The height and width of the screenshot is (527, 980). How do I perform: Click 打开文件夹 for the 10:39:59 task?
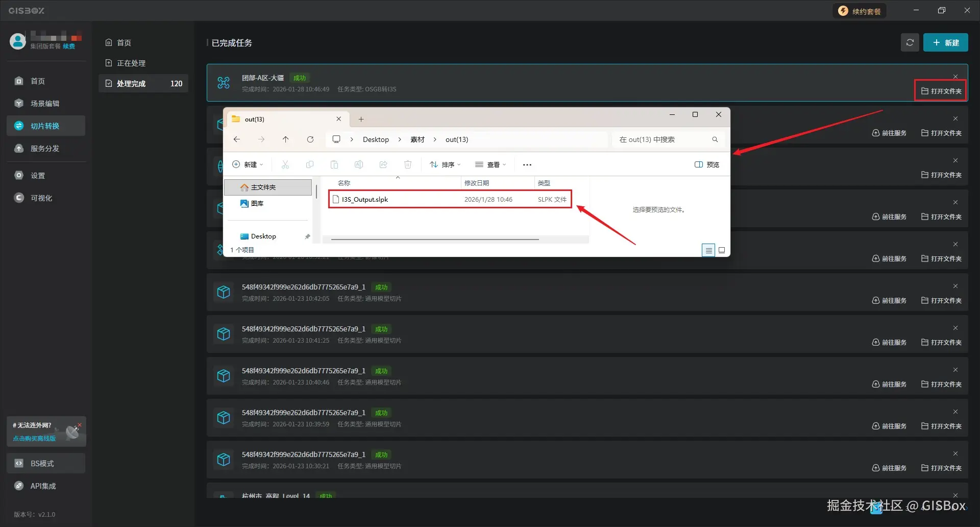tap(941, 426)
